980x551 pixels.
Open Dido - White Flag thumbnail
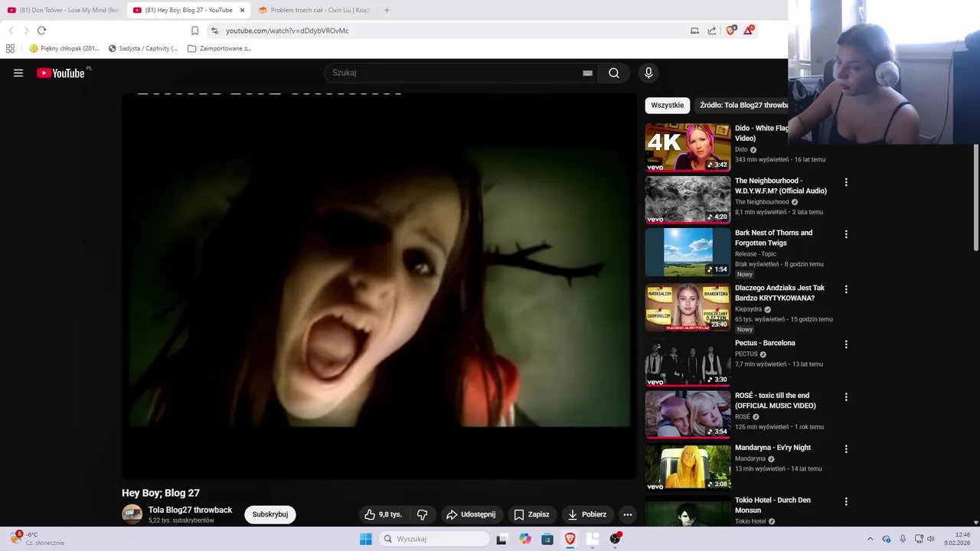click(x=688, y=147)
